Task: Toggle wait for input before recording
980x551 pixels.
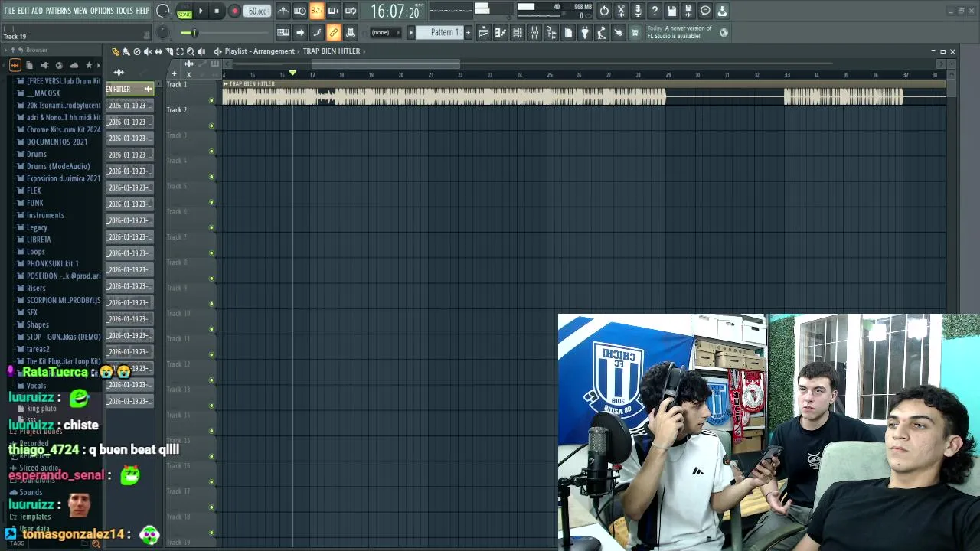Action: pyautogui.click(x=300, y=11)
